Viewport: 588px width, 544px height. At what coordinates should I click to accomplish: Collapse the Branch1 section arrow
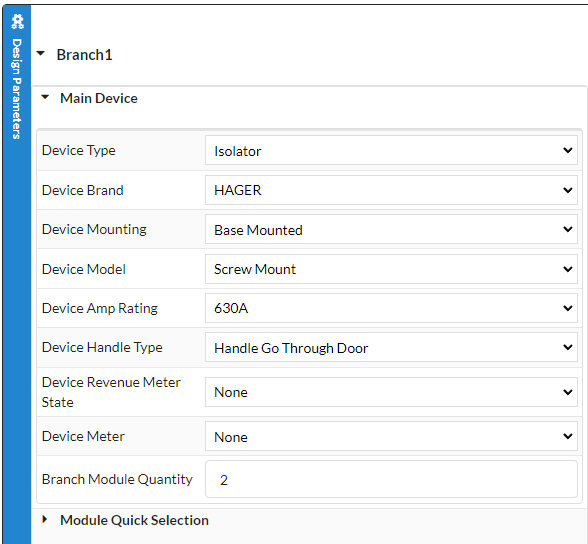[40, 54]
